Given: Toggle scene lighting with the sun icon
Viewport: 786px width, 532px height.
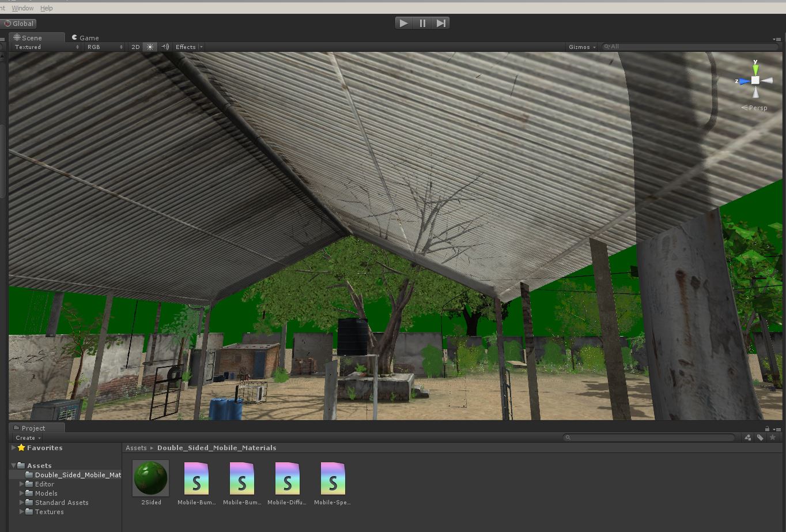Looking at the screenshot, I should pyautogui.click(x=150, y=47).
